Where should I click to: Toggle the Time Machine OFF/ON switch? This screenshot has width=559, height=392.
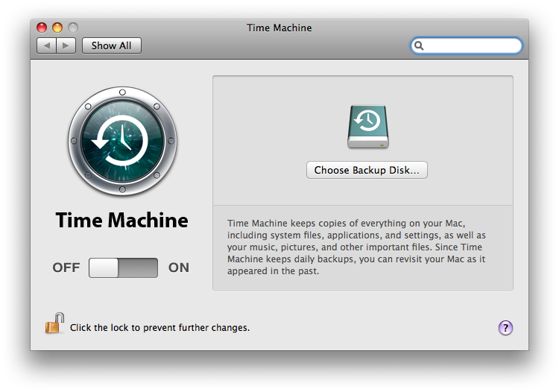tap(123, 268)
